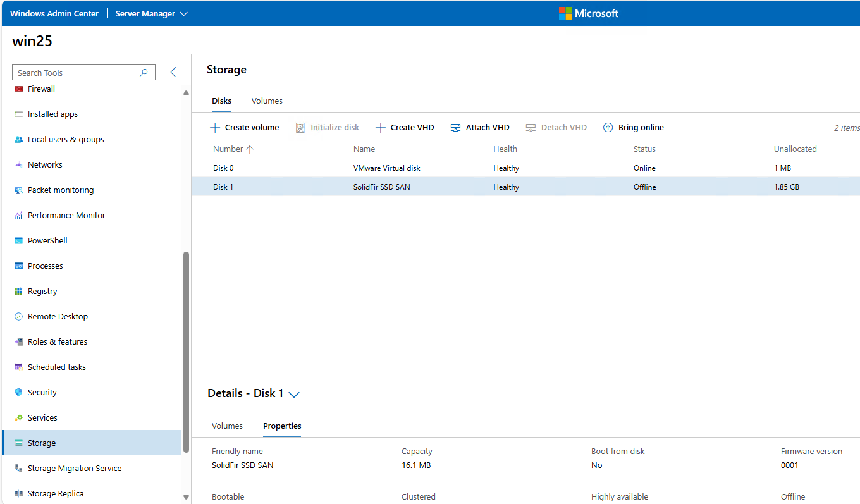Viewport: 860px width, 504px height.
Task: Launch PowerShell from its sidebar icon
Action: pyautogui.click(x=18, y=241)
